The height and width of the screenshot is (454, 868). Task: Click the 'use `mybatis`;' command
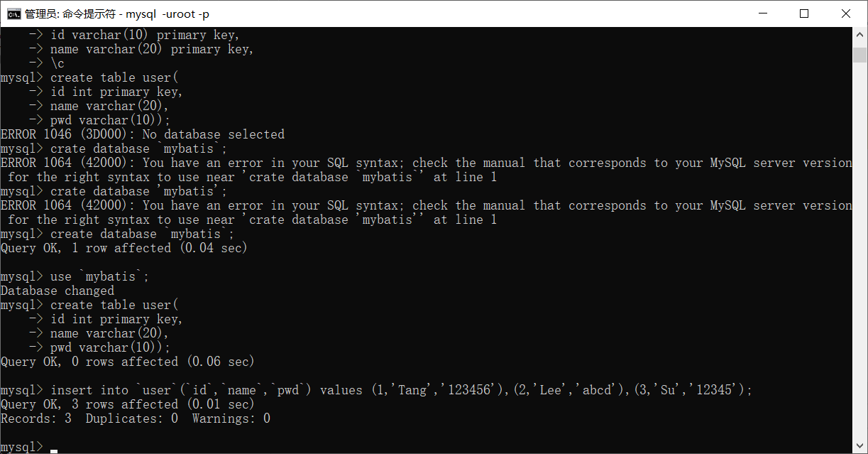point(100,276)
